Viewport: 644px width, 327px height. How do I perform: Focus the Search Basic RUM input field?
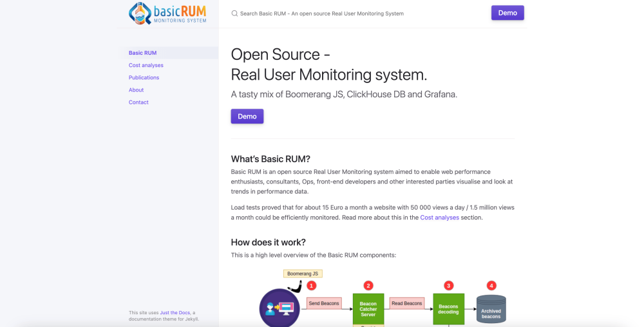tap(322, 14)
